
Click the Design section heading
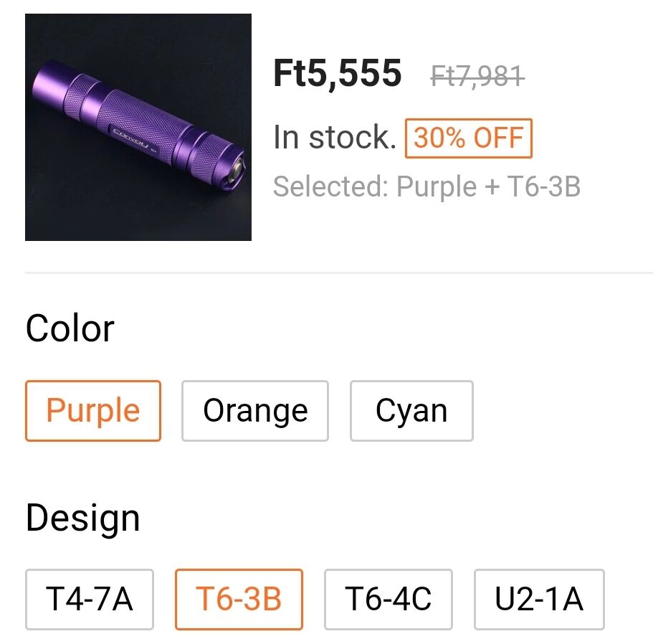click(82, 518)
